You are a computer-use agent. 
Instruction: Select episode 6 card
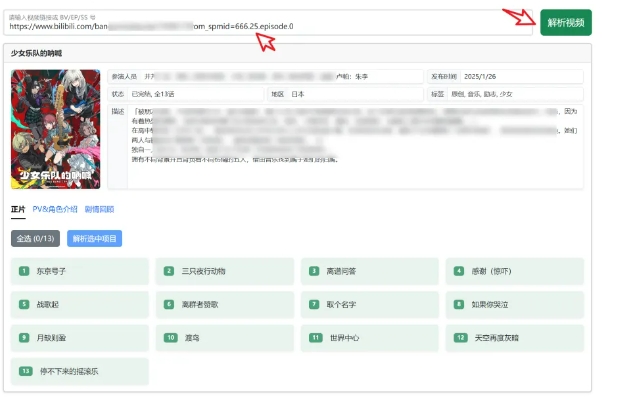[x=225, y=305]
